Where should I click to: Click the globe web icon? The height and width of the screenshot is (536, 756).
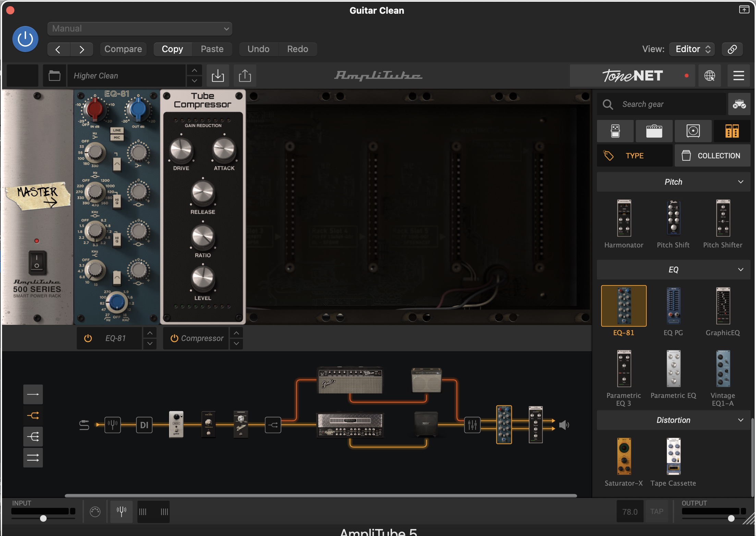coord(709,76)
